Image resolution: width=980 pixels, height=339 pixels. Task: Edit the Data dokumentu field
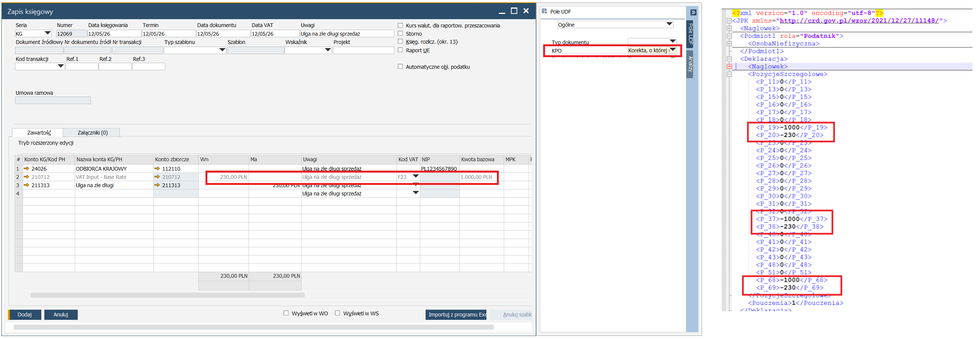click(x=223, y=34)
